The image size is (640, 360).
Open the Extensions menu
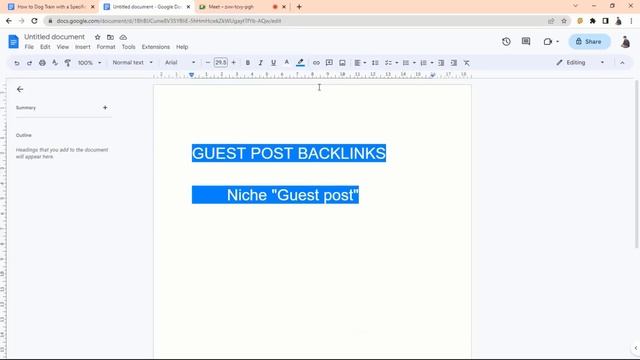coord(156,47)
